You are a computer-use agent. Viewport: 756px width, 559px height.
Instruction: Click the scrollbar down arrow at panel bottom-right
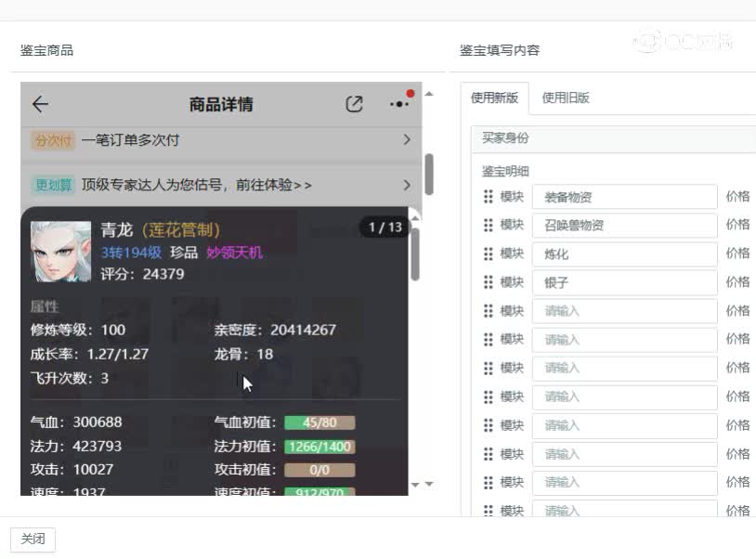click(429, 484)
